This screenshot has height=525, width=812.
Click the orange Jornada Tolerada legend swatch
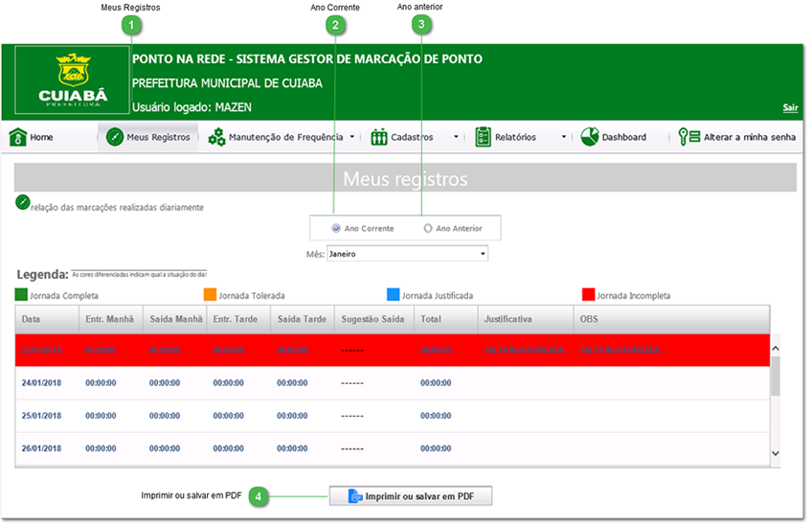pos(210,295)
